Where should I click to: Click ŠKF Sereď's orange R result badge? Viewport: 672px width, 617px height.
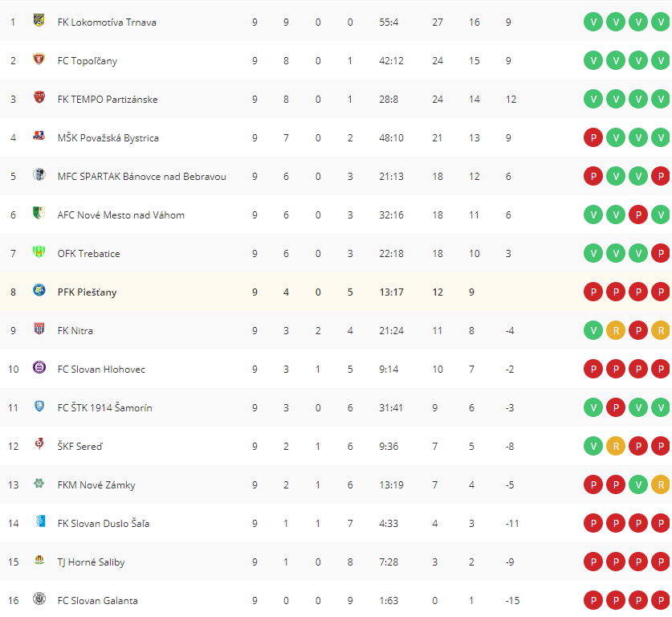616,447
